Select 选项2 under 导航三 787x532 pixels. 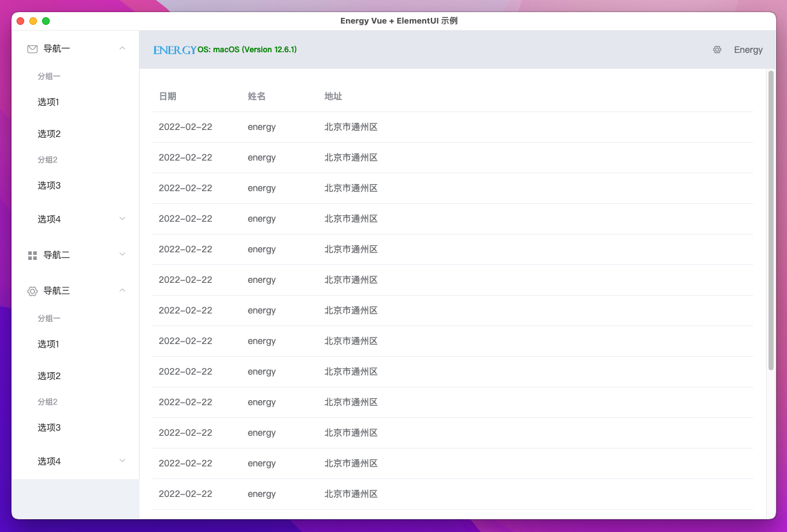coord(49,376)
